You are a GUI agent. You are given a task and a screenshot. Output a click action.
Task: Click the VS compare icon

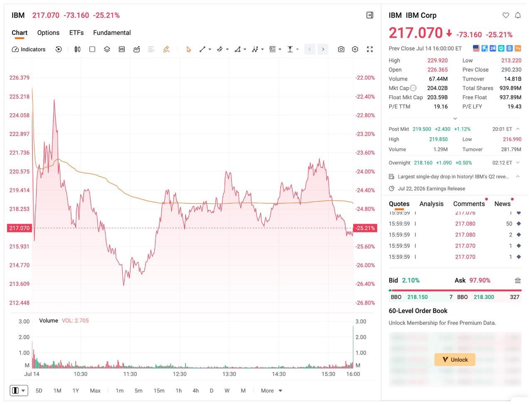[x=122, y=49]
